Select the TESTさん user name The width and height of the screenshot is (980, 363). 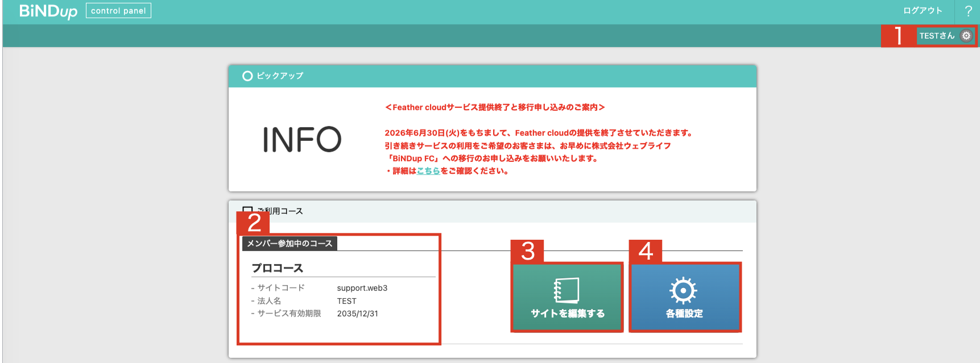tap(937, 36)
